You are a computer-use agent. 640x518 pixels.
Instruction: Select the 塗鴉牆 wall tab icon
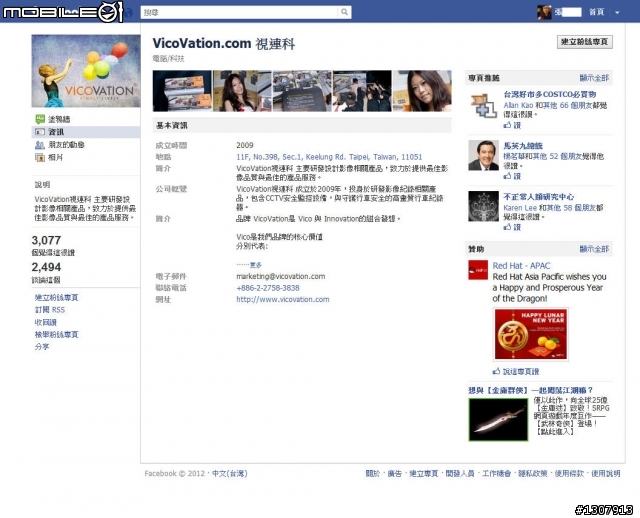[40, 119]
